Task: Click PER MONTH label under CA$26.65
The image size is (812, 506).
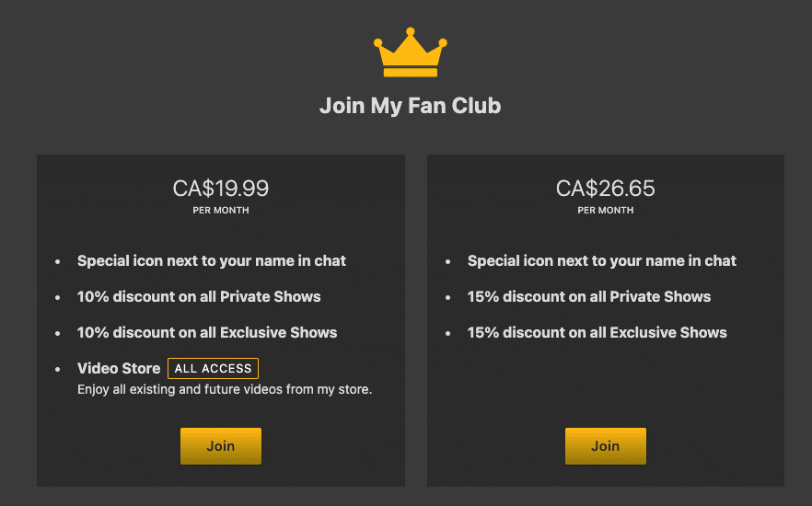Action: pyautogui.click(x=606, y=211)
